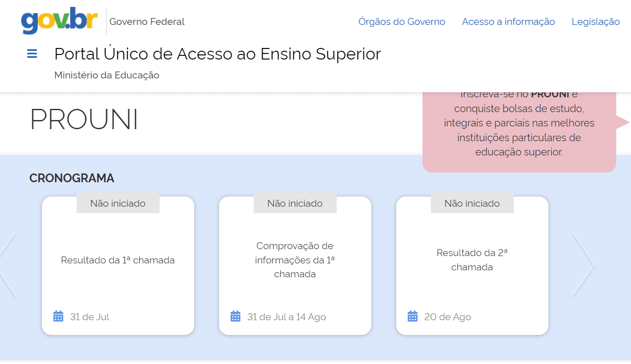Click Ministério da Educação subtitle
This screenshot has height=364, width=631.
[107, 75]
